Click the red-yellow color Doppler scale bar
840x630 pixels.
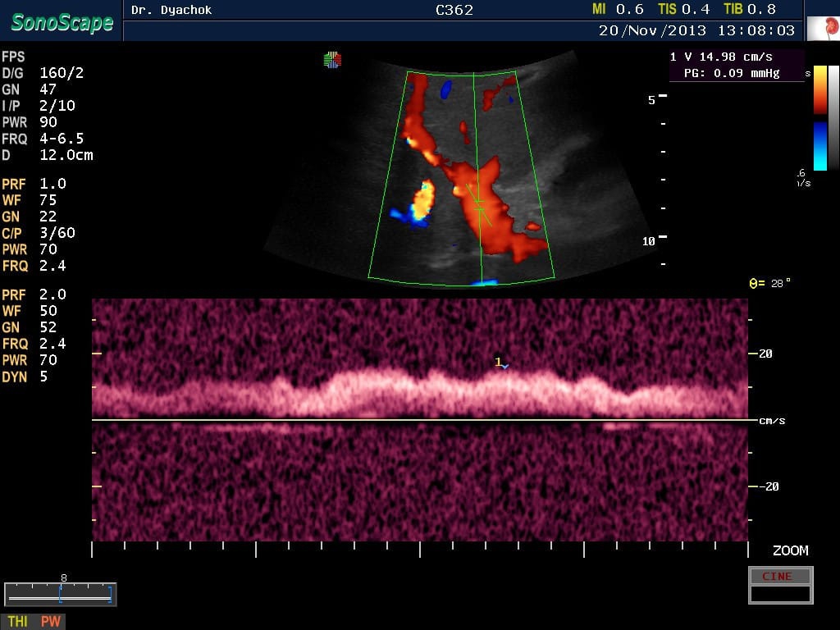(x=820, y=90)
